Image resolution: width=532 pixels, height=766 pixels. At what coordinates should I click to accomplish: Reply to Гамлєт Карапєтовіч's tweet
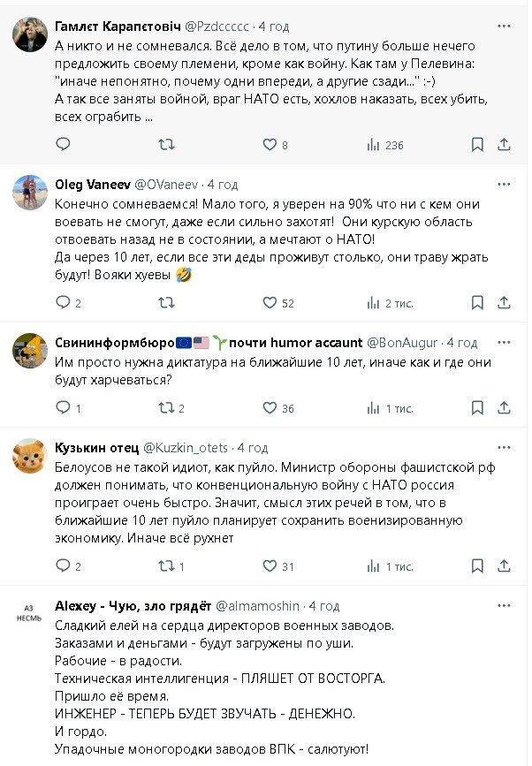click(63, 144)
